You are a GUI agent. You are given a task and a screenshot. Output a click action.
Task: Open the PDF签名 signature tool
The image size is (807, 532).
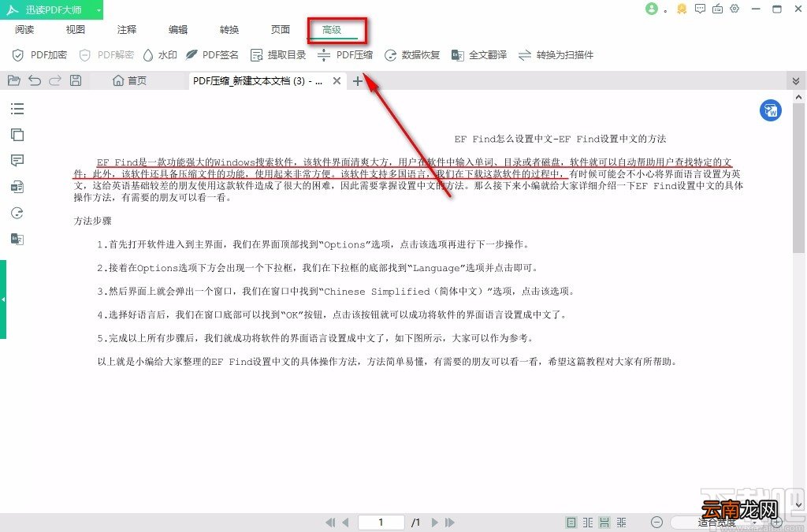(x=212, y=54)
